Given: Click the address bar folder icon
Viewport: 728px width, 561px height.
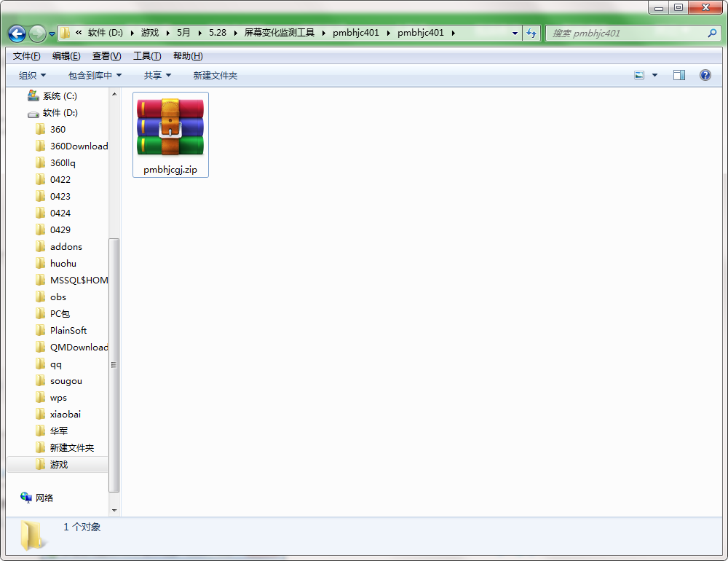Looking at the screenshot, I should click(65, 33).
